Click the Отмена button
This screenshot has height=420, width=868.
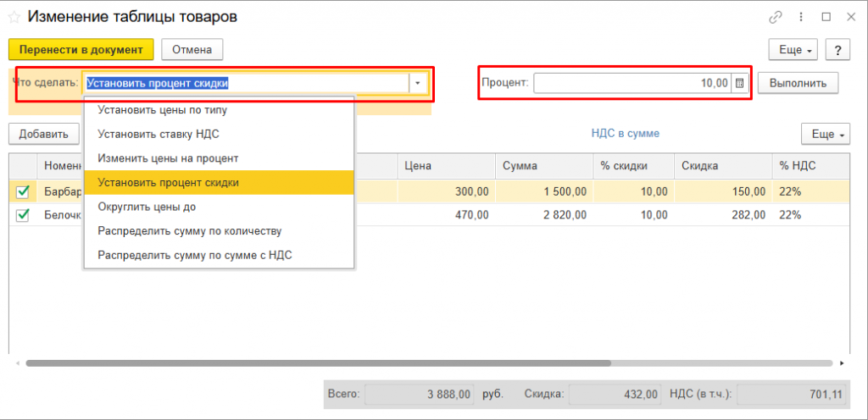(192, 50)
